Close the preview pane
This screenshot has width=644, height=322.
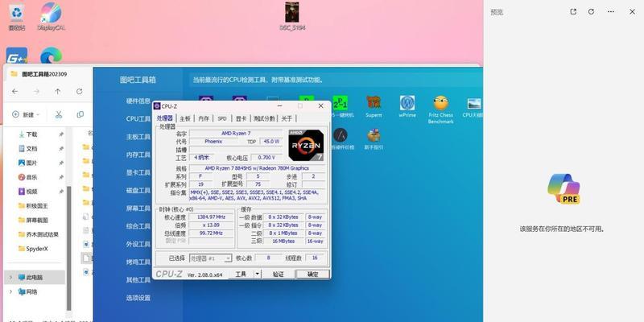coord(632,12)
